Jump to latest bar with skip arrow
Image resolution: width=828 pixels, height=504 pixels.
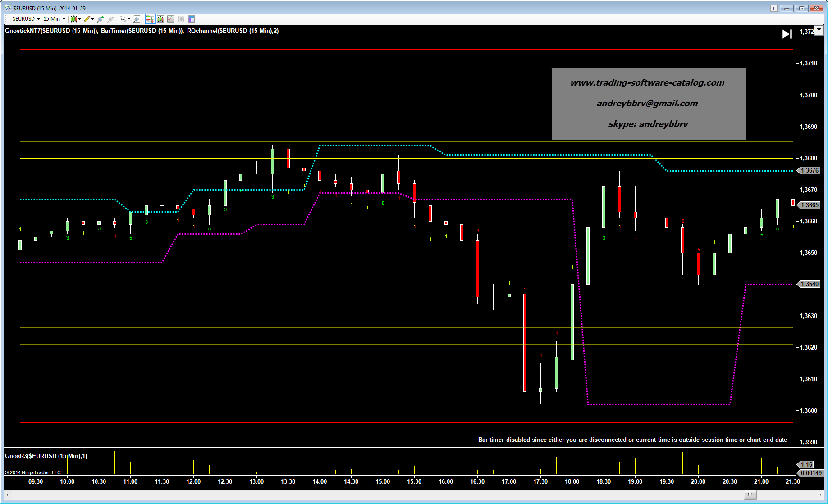[x=787, y=34]
